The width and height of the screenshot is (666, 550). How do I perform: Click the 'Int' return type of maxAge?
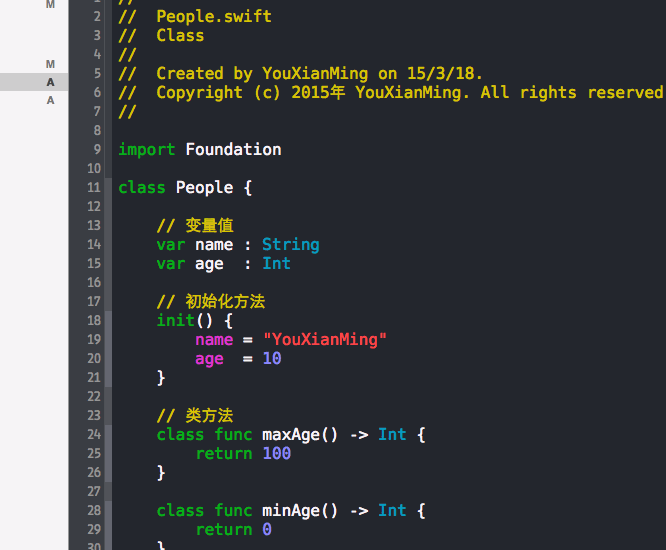point(392,434)
